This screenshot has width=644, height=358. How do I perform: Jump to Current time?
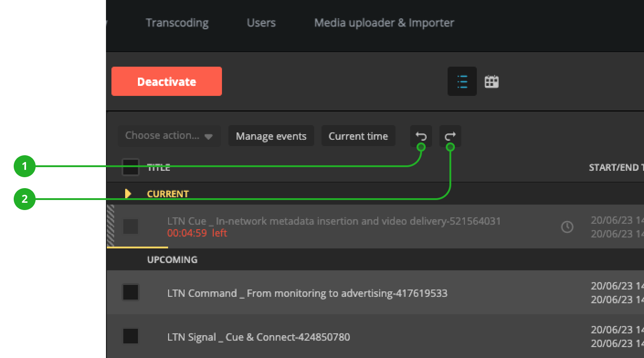[x=358, y=136]
